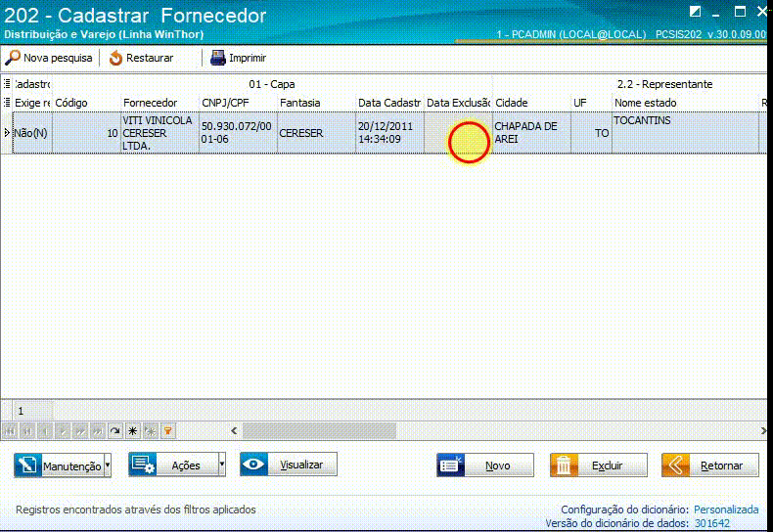Image resolution: width=773 pixels, height=532 pixels.
Task: Sort by the Nome estado column header
Action: [x=685, y=103]
